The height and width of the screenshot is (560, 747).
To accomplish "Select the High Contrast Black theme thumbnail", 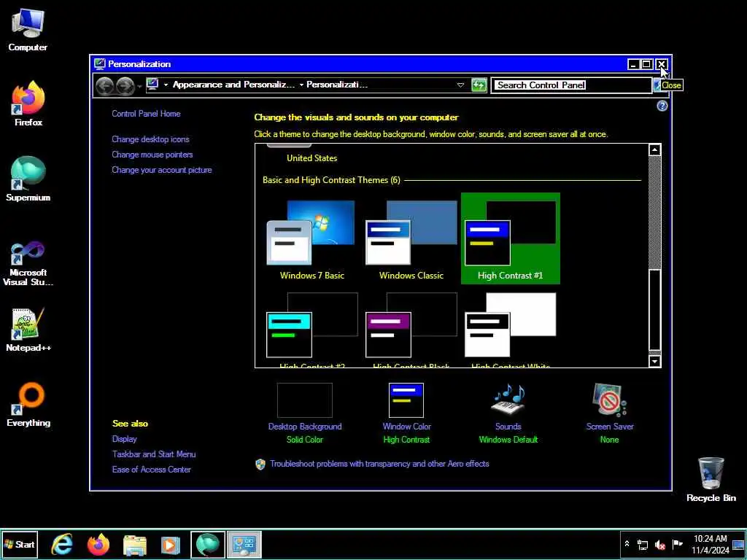I will [x=411, y=326].
